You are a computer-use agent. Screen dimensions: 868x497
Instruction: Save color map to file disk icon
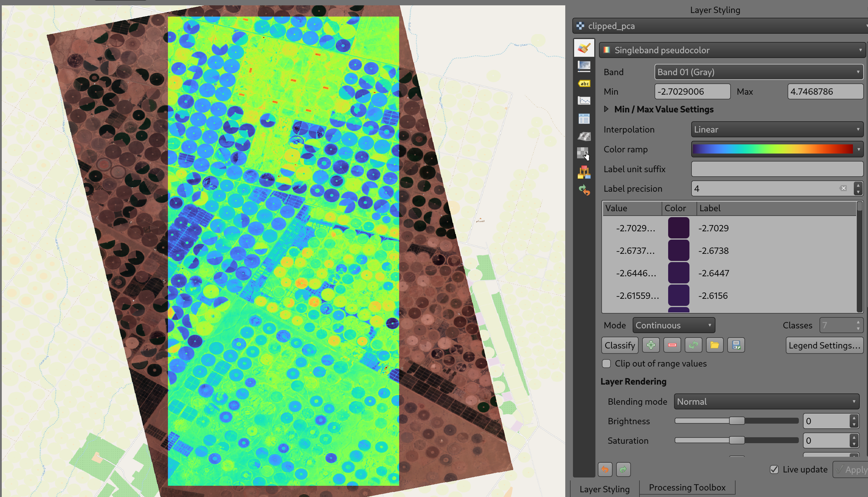pos(736,345)
